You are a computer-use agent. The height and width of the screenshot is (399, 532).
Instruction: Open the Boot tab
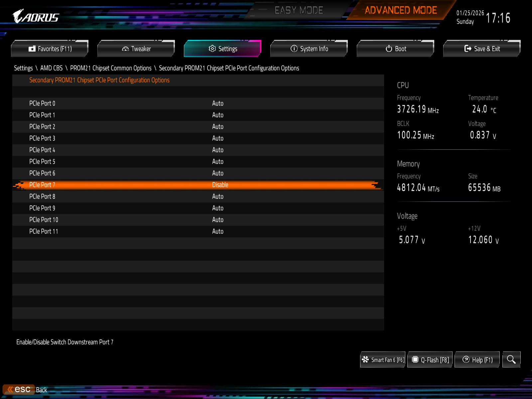tap(396, 49)
